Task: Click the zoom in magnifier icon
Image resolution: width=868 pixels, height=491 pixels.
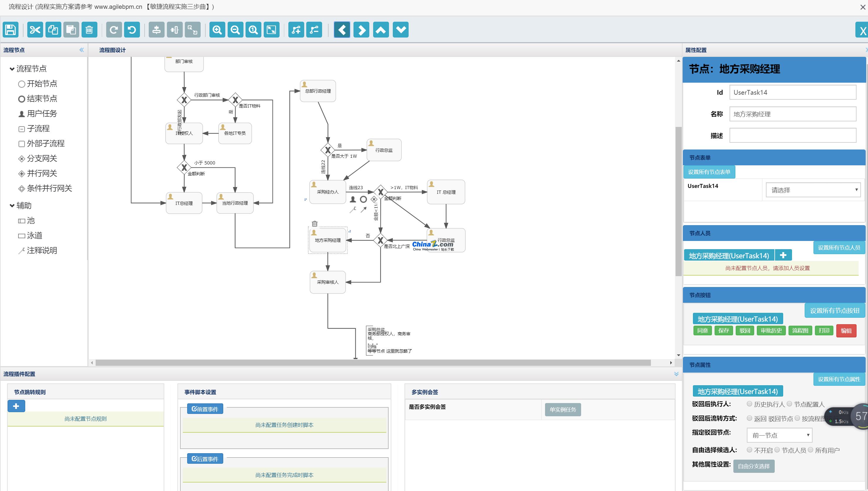Action: click(217, 30)
